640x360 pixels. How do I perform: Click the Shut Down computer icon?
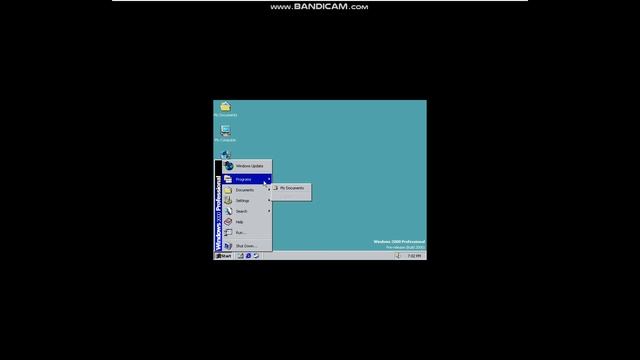click(228, 246)
